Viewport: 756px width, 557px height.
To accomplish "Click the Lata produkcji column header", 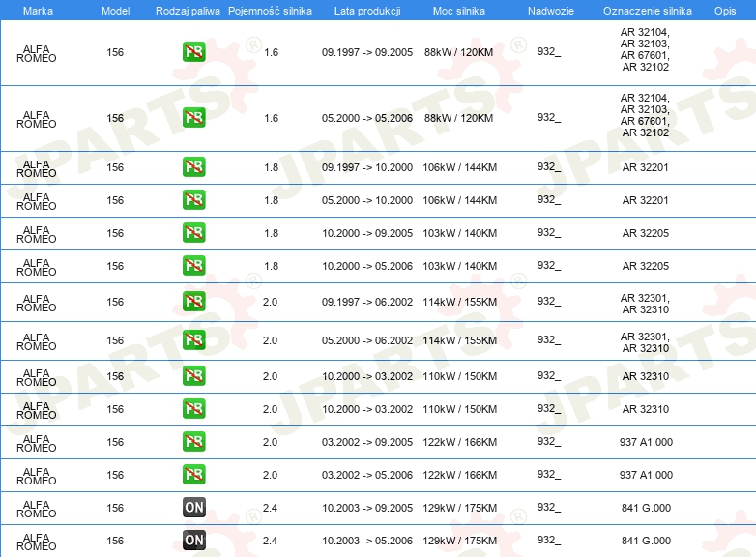I will point(366,10).
